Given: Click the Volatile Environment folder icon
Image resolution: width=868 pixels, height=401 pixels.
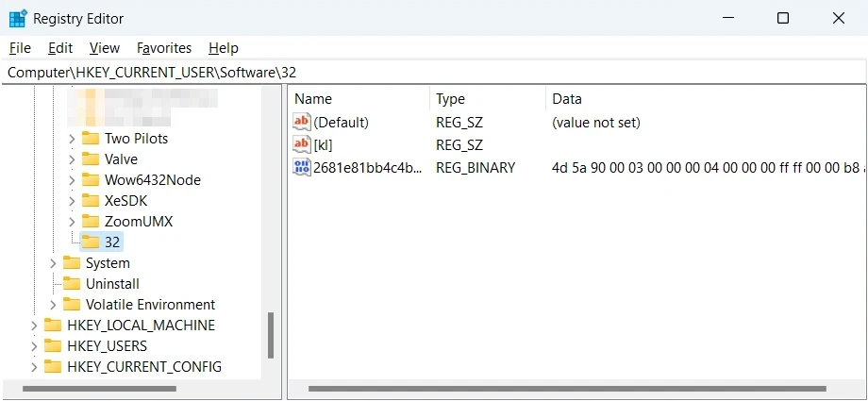Looking at the screenshot, I should (72, 305).
